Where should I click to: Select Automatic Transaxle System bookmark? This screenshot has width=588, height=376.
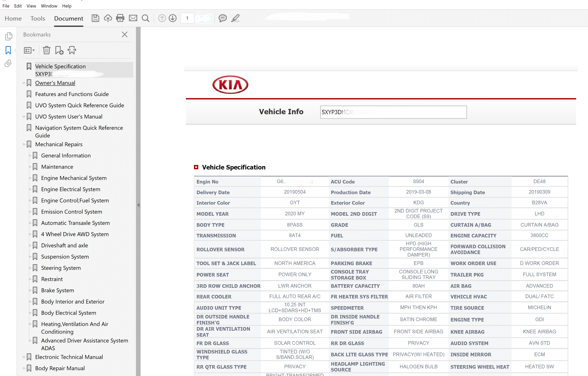tap(75, 223)
